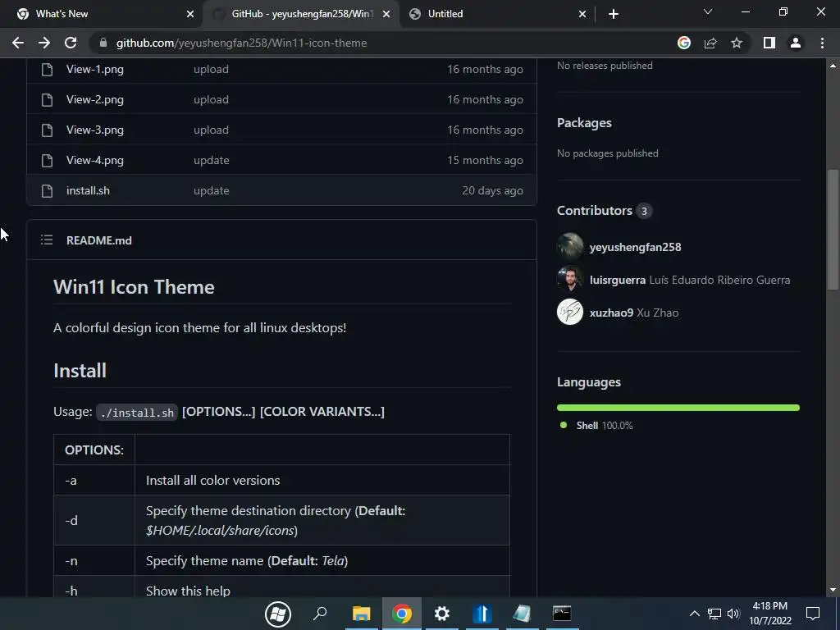Open a new browser tab
Viewport: 840px width, 630px height.
614,14
